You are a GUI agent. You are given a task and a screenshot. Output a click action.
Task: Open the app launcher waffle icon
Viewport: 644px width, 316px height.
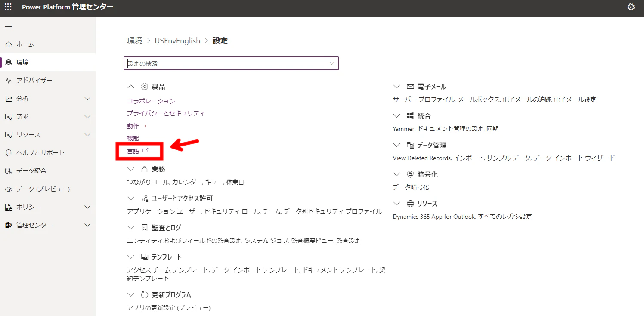(8, 7)
